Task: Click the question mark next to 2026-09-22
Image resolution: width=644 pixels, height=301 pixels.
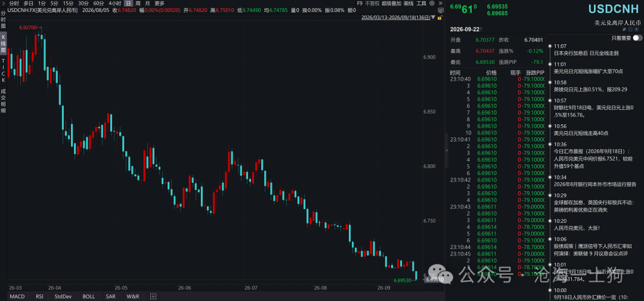Action: click(x=481, y=29)
